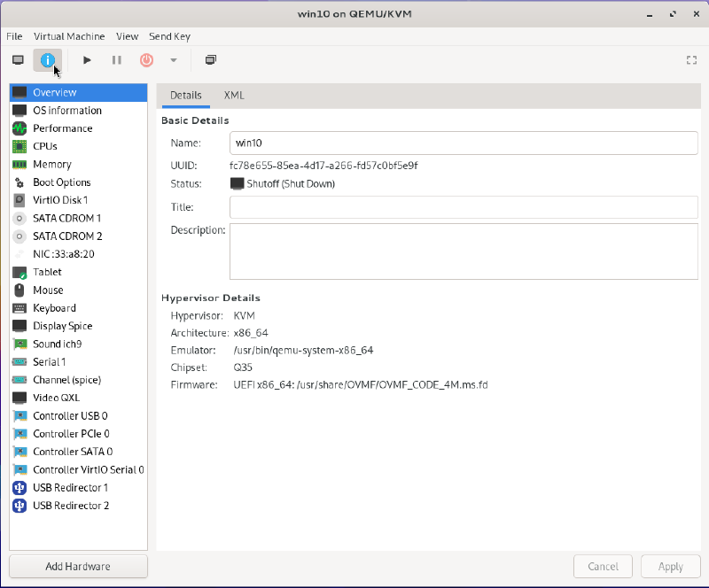Select the NIC :33:a8:20 entry

[78, 254]
